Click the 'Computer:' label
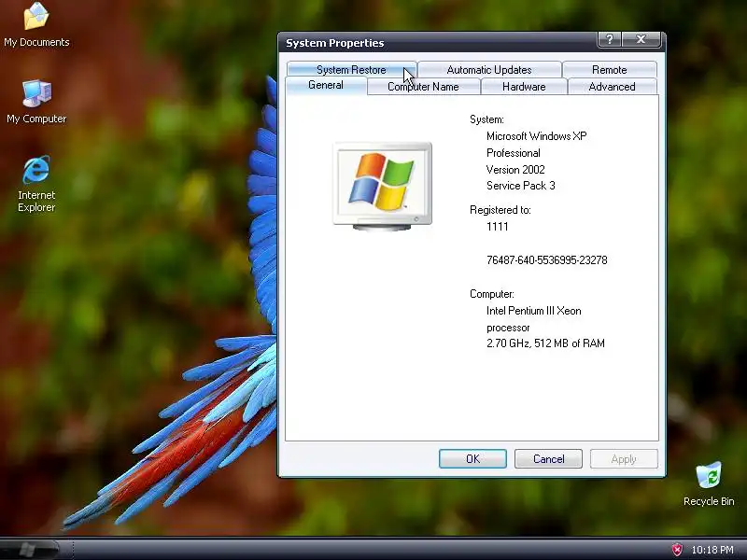This screenshot has width=747, height=560. (492, 294)
